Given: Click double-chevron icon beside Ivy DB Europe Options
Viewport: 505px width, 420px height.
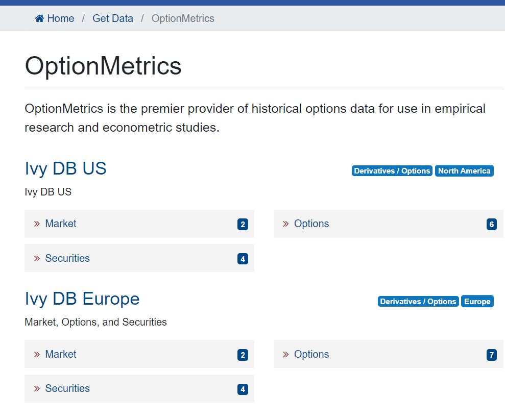Looking at the screenshot, I should coord(285,355).
